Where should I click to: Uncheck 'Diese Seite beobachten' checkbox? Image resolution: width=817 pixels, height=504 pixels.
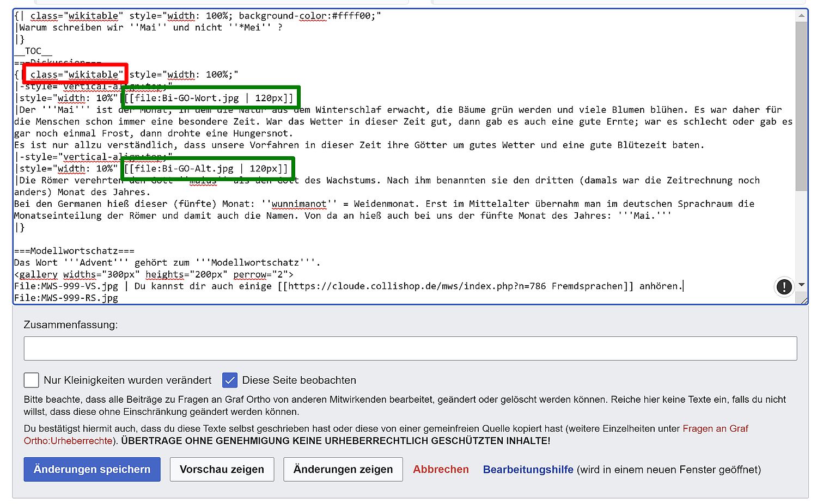pos(230,380)
